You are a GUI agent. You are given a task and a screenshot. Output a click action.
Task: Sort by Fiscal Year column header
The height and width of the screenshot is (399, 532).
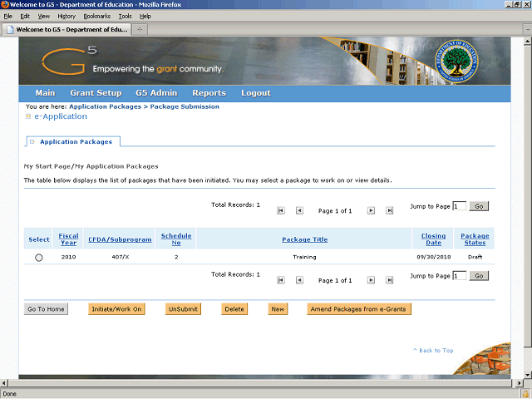coord(68,239)
